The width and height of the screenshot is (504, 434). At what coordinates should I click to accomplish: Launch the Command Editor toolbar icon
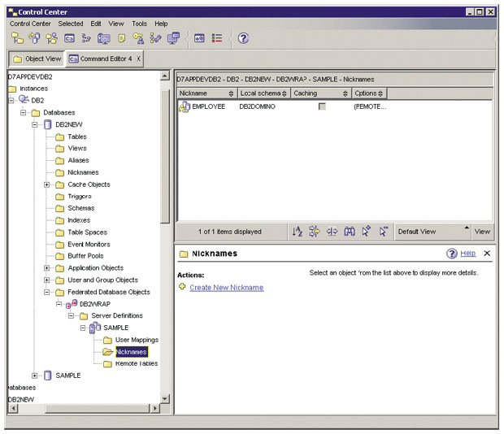[69, 38]
